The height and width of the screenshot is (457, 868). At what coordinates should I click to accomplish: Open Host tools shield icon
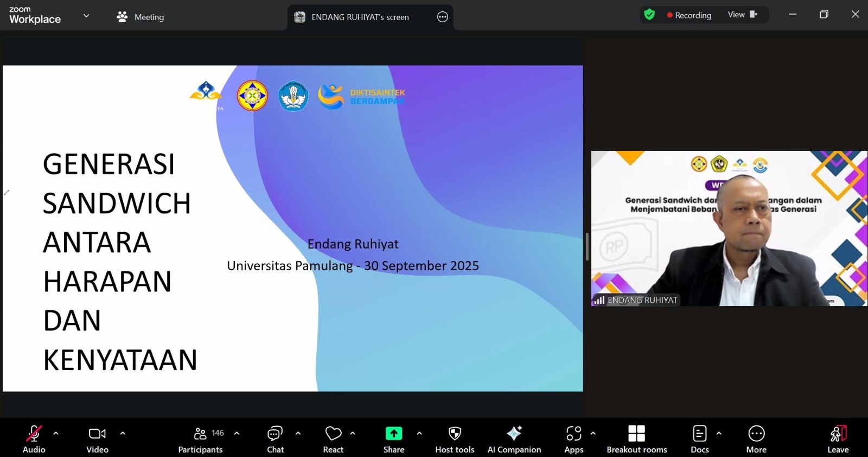click(x=455, y=433)
